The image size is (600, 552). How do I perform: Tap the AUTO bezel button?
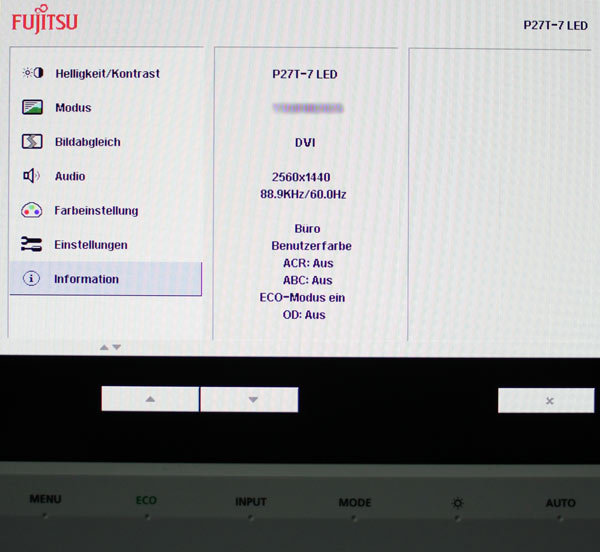[x=561, y=503]
